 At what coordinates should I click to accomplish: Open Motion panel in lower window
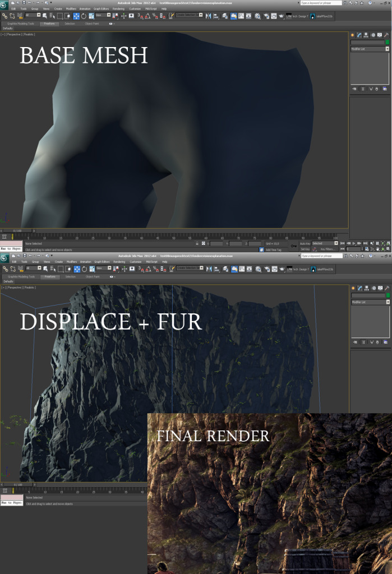[x=373, y=289]
